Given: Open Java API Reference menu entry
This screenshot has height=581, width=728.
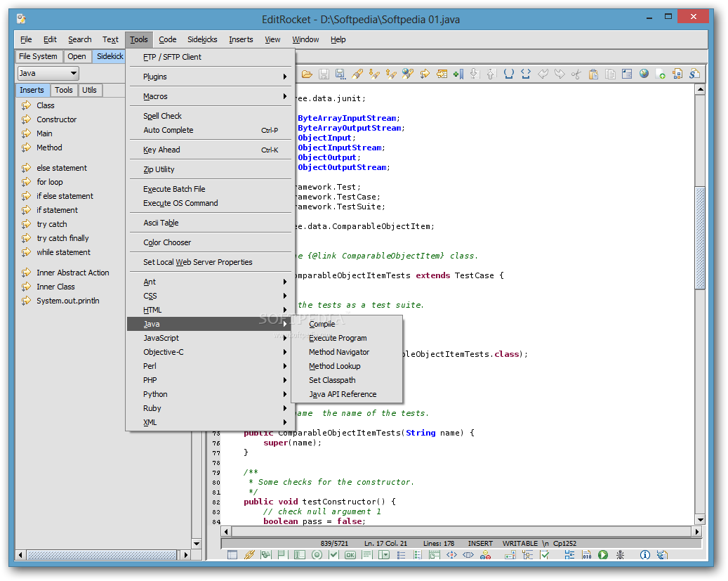Looking at the screenshot, I should point(347,394).
